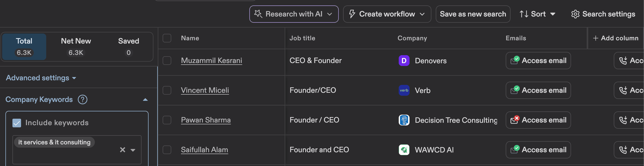Check the row checkbox for Vincent Miceli
Screen dimensions: 644x166
tap(167, 90)
